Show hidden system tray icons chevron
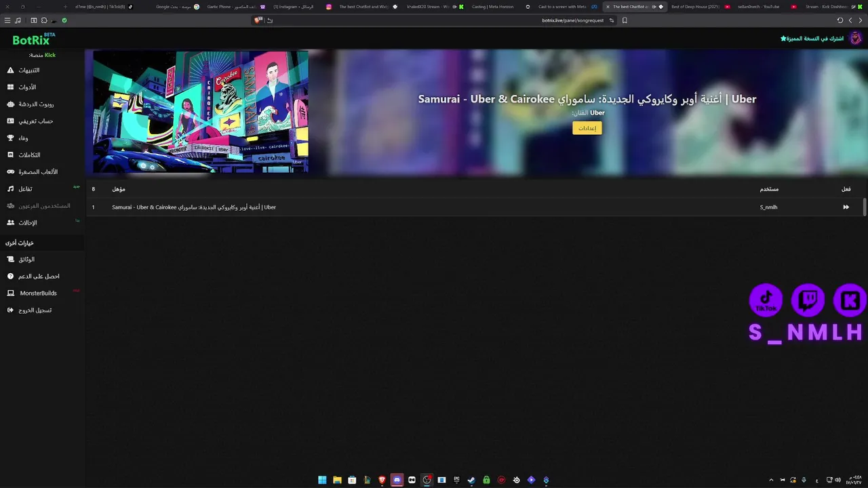868x488 pixels. (x=771, y=480)
